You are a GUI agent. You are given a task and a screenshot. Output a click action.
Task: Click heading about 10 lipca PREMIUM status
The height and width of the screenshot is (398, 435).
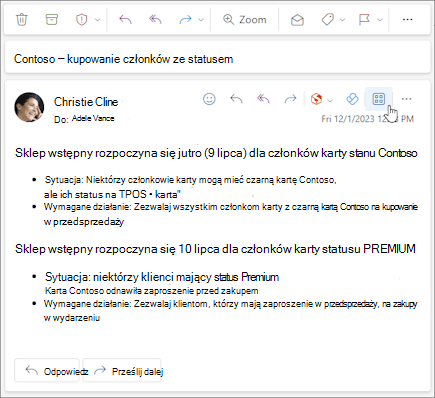coord(215,249)
